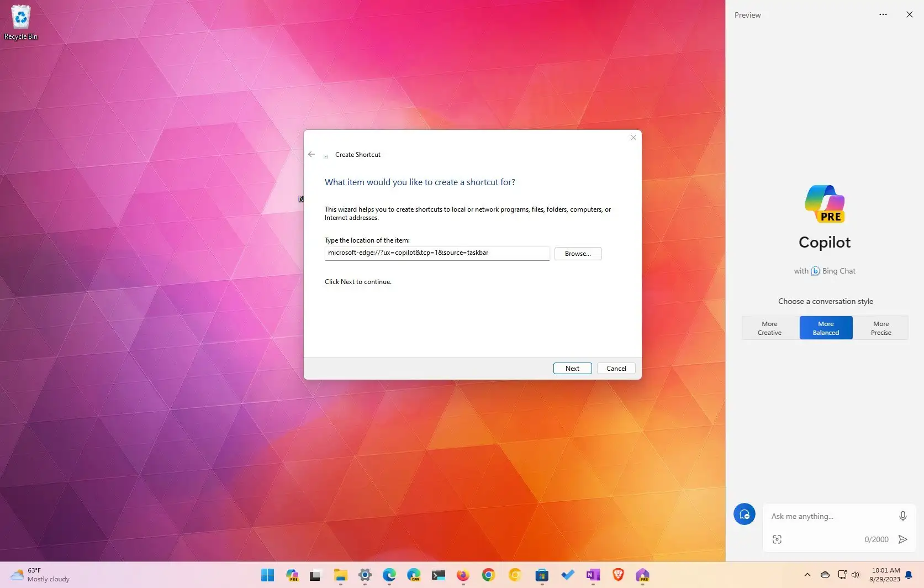Click the send message arrow icon
The image size is (924, 588).
[x=902, y=539]
